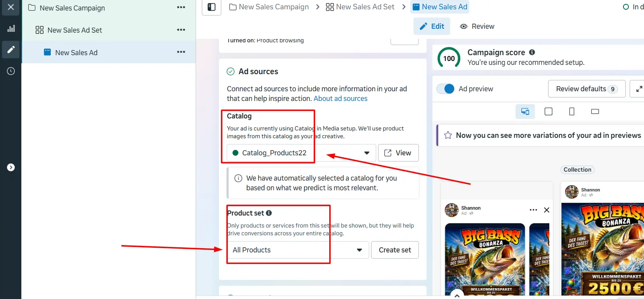Click the In draft status indicator

[x=633, y=7]
